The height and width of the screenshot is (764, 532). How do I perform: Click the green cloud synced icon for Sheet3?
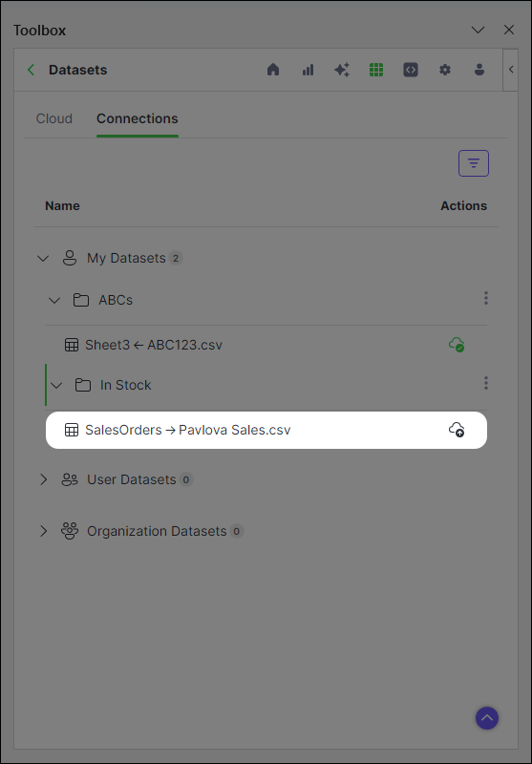(x=457, y=345)
